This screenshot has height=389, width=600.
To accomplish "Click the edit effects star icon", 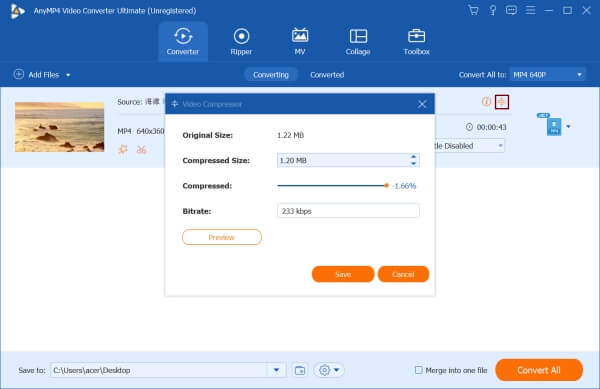I will (x=123, y=149).
